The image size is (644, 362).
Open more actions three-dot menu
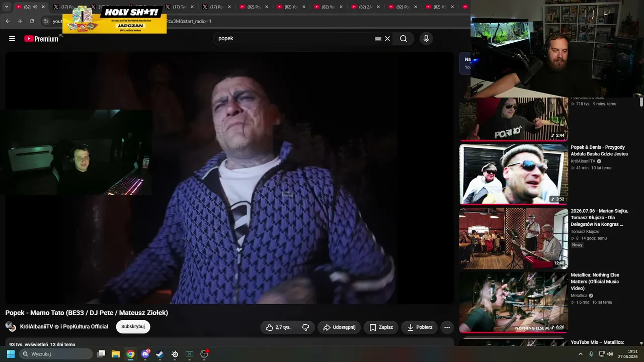(447, 327)
